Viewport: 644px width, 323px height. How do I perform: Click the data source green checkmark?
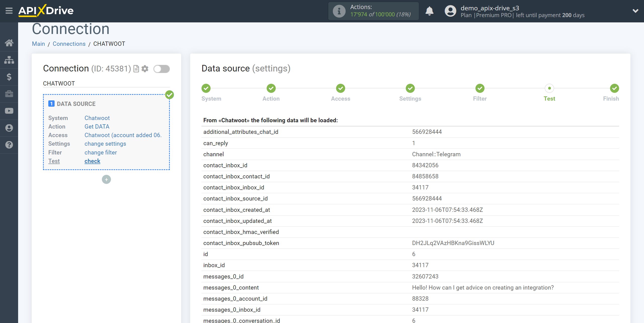[170, 95]
